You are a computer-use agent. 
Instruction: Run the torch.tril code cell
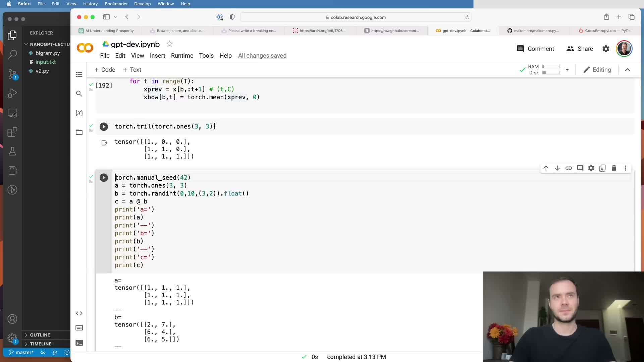point(104,127)
